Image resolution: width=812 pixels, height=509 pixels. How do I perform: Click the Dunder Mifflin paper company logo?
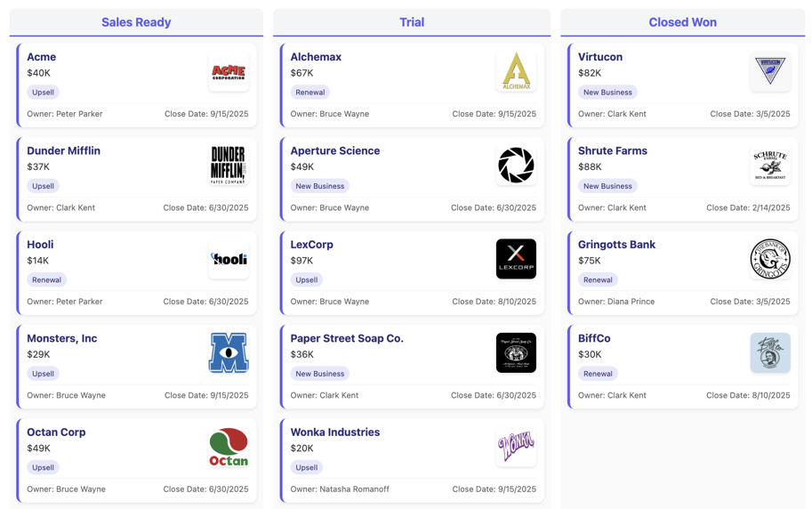point(229,166)
